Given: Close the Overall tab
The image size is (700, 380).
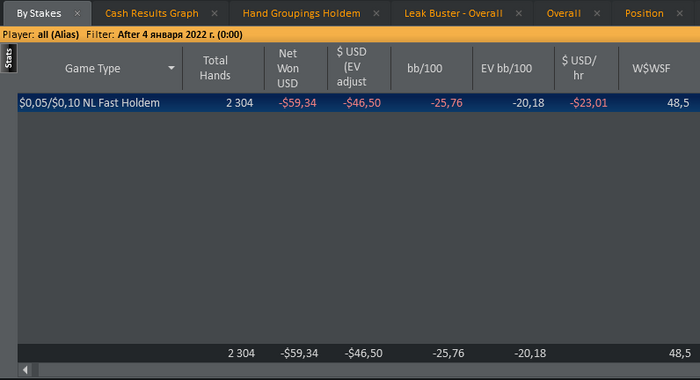Looking at the screenshot, I should (x=597, y=13).
